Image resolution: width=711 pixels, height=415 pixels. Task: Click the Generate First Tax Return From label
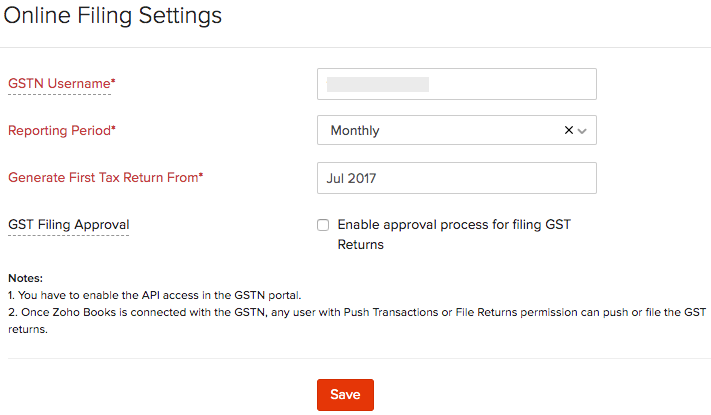(x=105, y=177)
